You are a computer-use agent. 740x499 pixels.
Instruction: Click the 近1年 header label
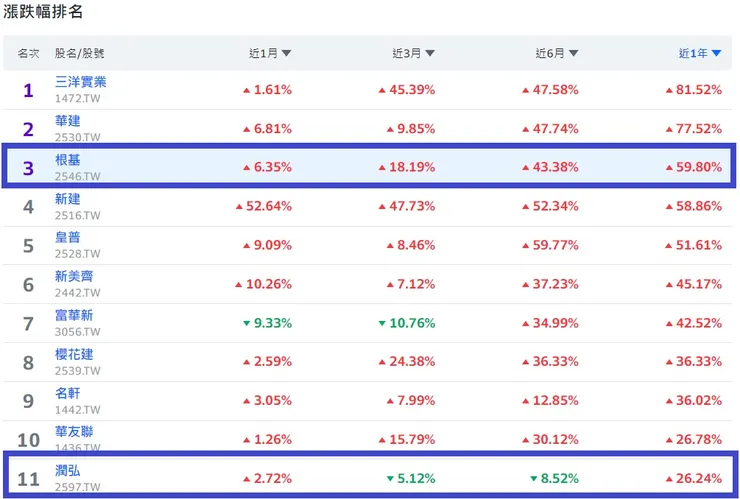point(693,53)
